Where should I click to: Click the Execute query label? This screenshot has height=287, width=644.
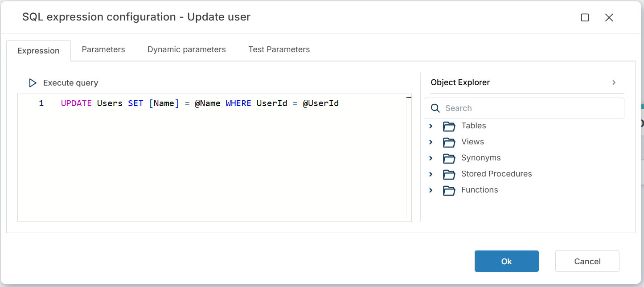click(70, 83)
